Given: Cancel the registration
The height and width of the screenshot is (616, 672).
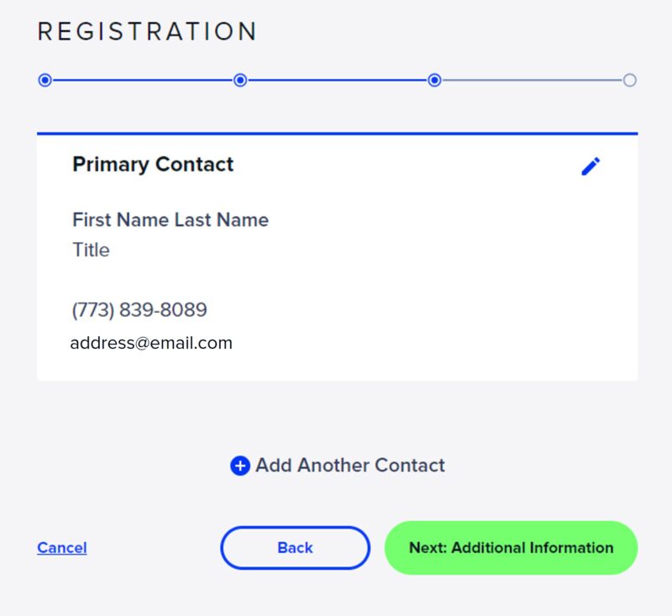Looking at the screenshot, I should click(x=62, y=548).
